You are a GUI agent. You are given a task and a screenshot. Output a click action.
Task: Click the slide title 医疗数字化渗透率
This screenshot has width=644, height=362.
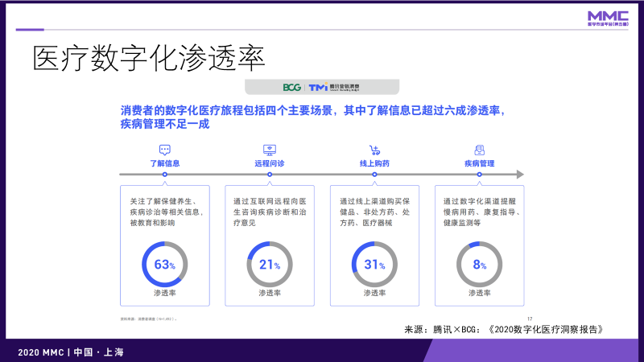click(x=149, y=60)
